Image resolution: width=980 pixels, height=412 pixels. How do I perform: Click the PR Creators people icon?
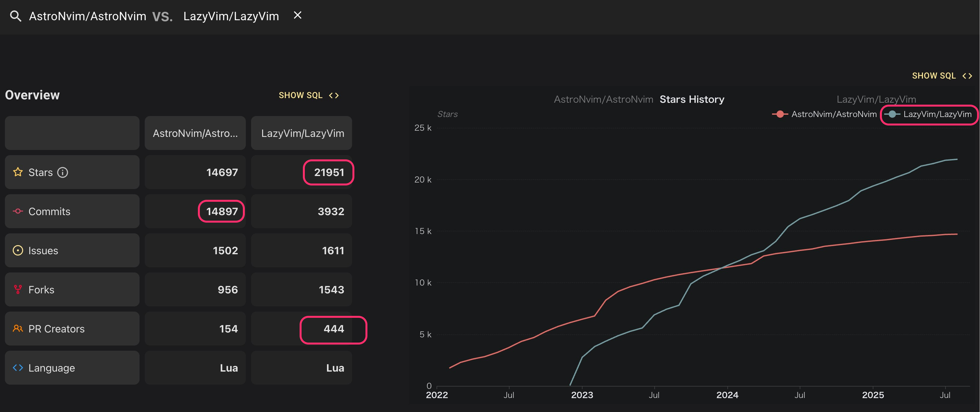(18, 328)
